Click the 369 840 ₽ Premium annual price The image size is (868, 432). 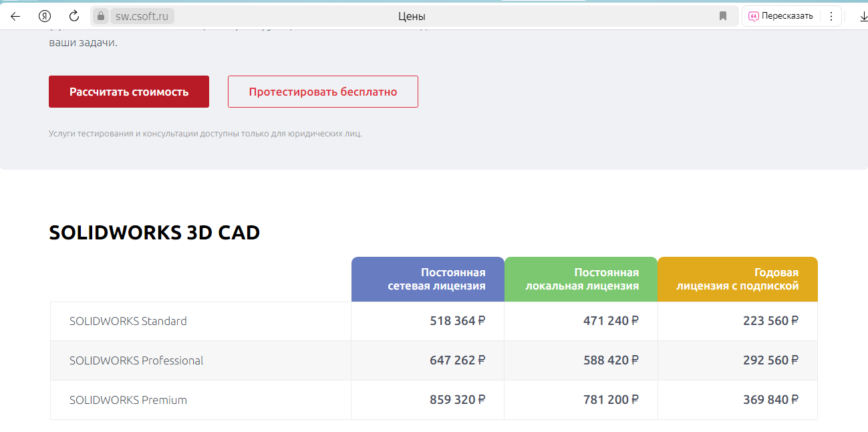(770, 400)
